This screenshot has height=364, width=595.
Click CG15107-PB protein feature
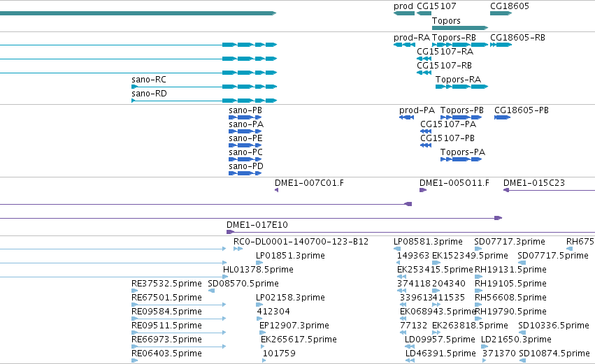tap(426, 145)
